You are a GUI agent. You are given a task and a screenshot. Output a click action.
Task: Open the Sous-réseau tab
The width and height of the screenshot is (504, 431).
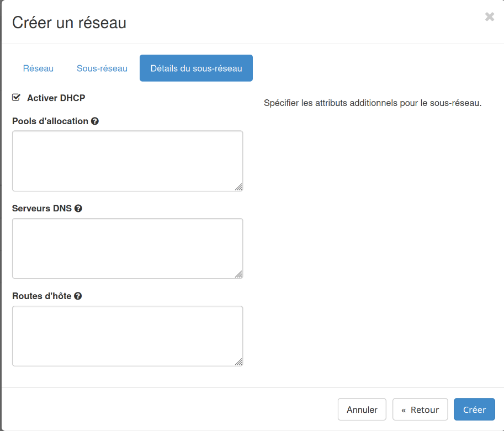pos(102,68)
